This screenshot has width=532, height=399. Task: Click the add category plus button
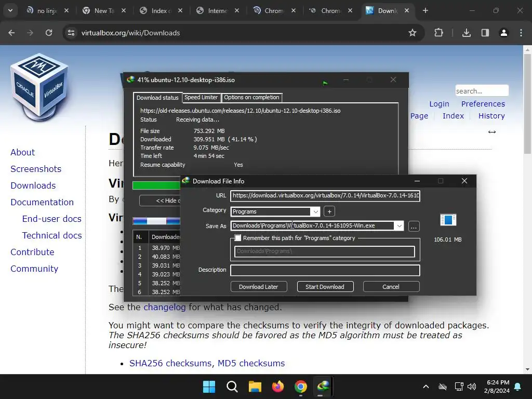point(329,211)
